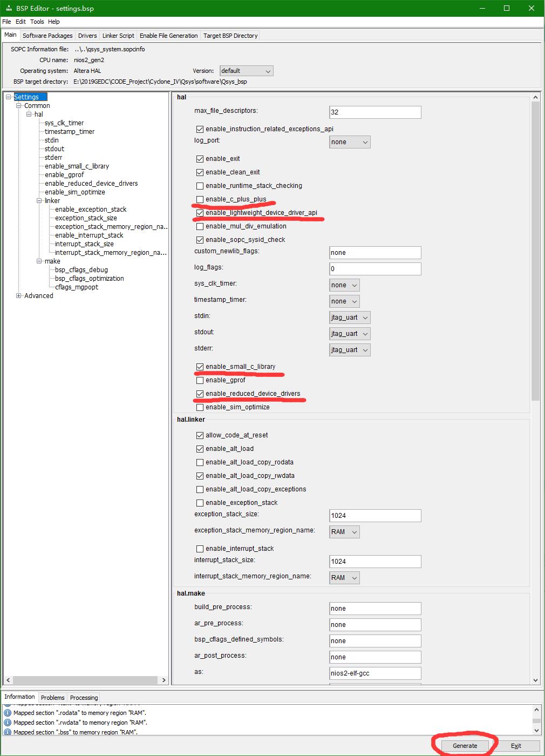This screenshot has width=545, height=756.
Task: Select exception_stack_size in the tree
Action: (x=86, y=218)
